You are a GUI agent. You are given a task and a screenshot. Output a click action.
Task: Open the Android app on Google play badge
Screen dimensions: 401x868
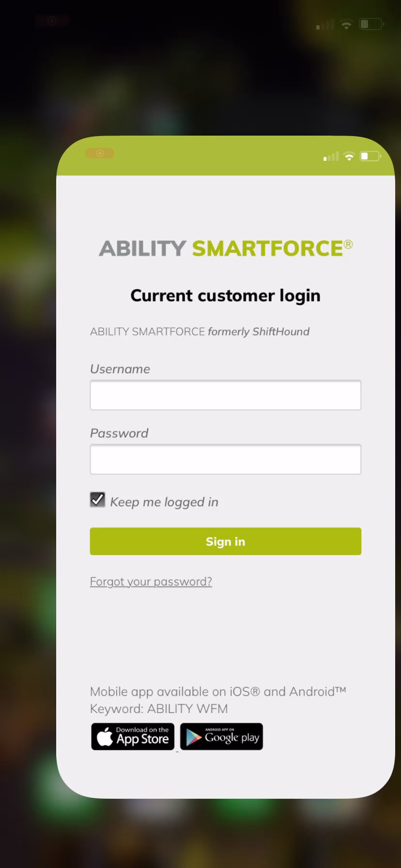point(222,737)
